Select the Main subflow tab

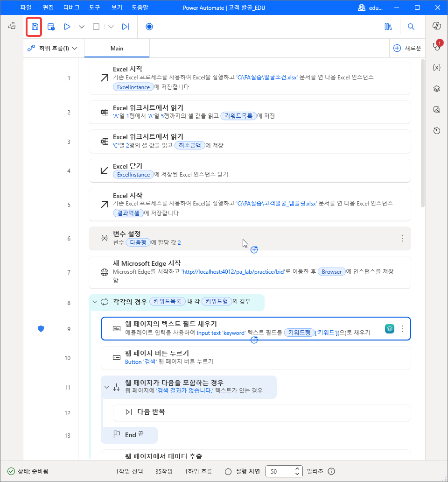point(117,48)
